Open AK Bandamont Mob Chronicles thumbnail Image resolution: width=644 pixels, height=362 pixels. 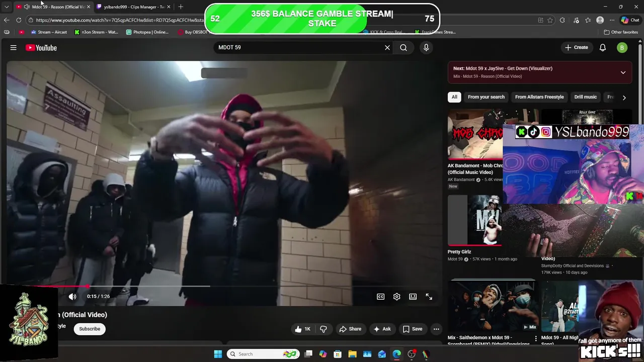[x=475, y=134]
